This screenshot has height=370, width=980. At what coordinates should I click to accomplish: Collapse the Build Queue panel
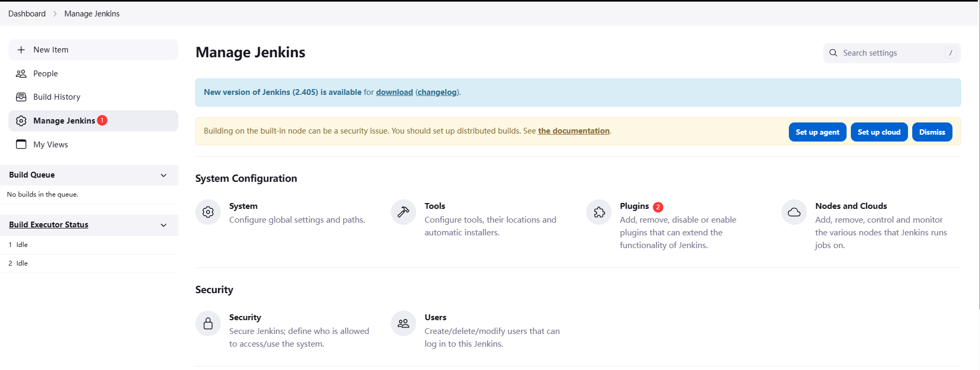point(164,175)
